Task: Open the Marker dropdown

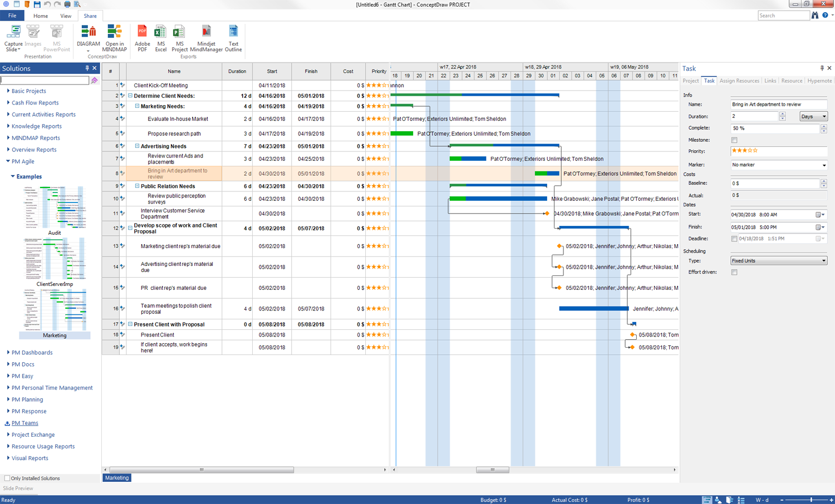Action: 778,165
